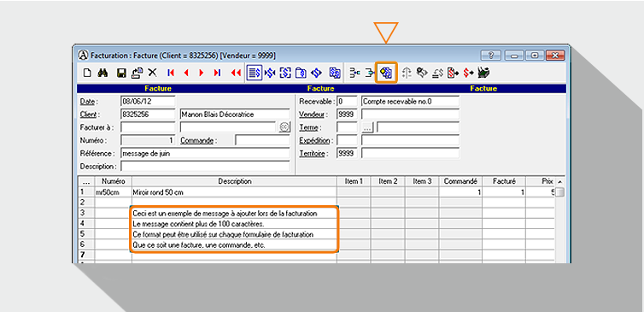Click the tag with pencil icon
The width and height of the screenshot is (644, 312).
pyautogui.click(x=422, y=74)
